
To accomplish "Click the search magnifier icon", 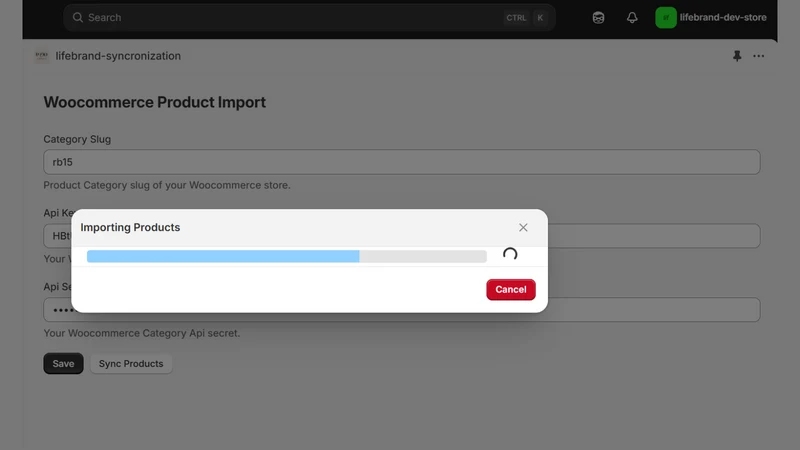I will 78,17.
